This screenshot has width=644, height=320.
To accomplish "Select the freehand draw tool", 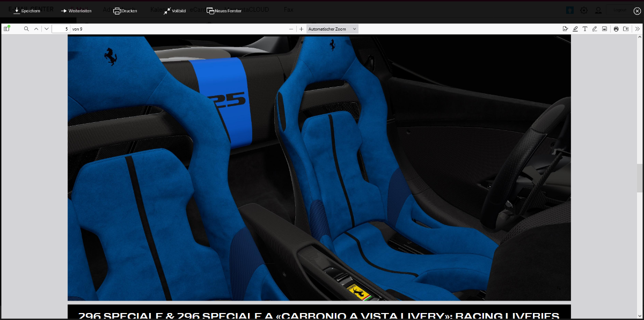I will click(595, 29).
